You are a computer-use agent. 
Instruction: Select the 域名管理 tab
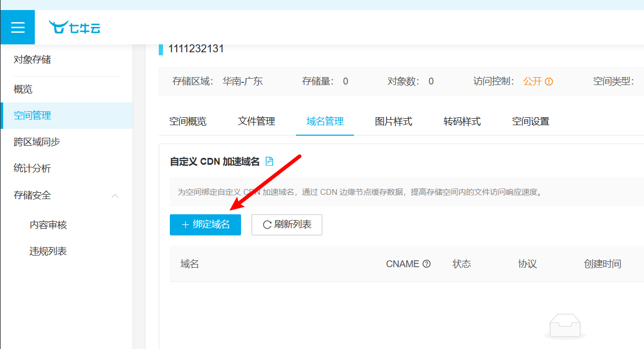point(325,121)
